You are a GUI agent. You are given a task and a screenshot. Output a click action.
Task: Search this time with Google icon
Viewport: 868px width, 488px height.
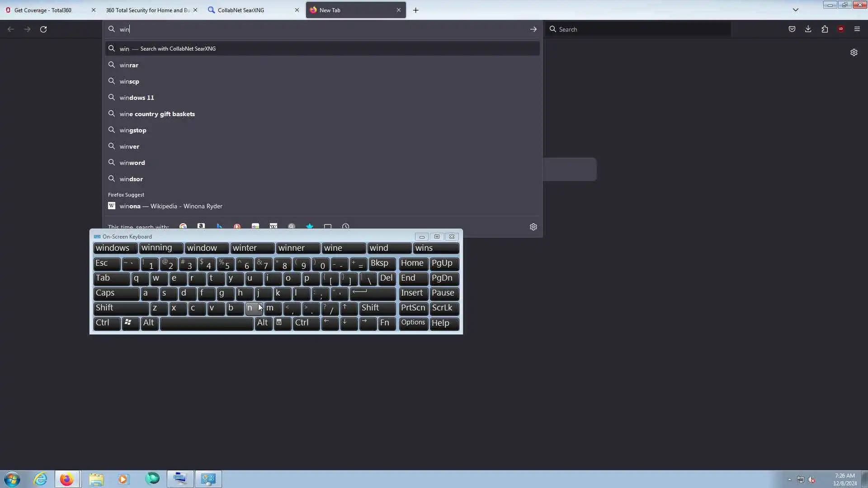click(x=183, y=226)
